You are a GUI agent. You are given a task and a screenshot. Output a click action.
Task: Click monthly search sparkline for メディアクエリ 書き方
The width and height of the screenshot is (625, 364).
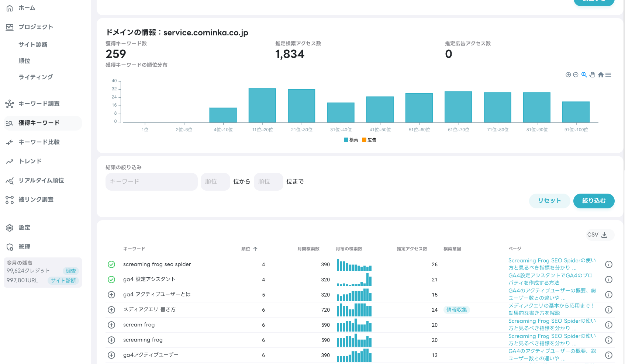point(354,310)
